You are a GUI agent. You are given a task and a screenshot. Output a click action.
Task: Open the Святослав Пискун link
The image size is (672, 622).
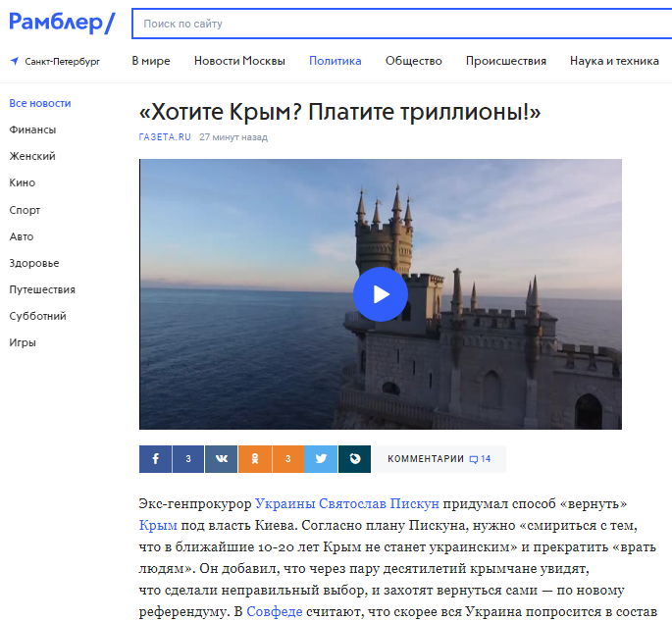tap(380, 503)
